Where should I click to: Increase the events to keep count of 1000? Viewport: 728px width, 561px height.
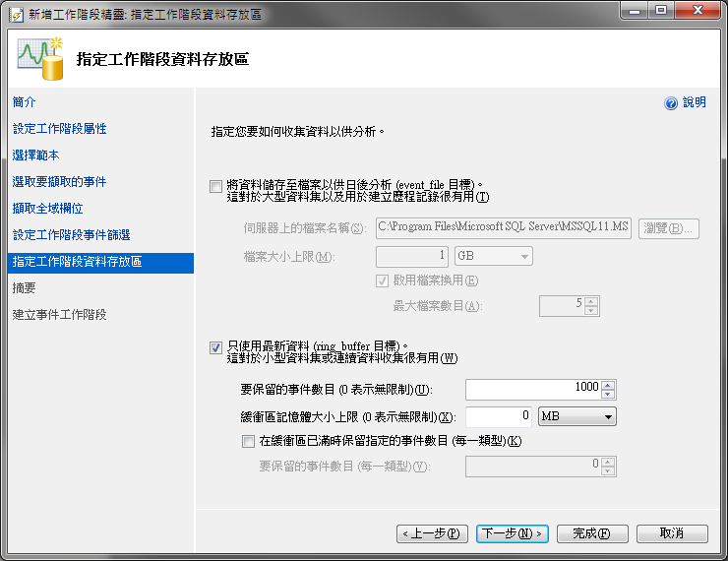[x=608, y=385]
